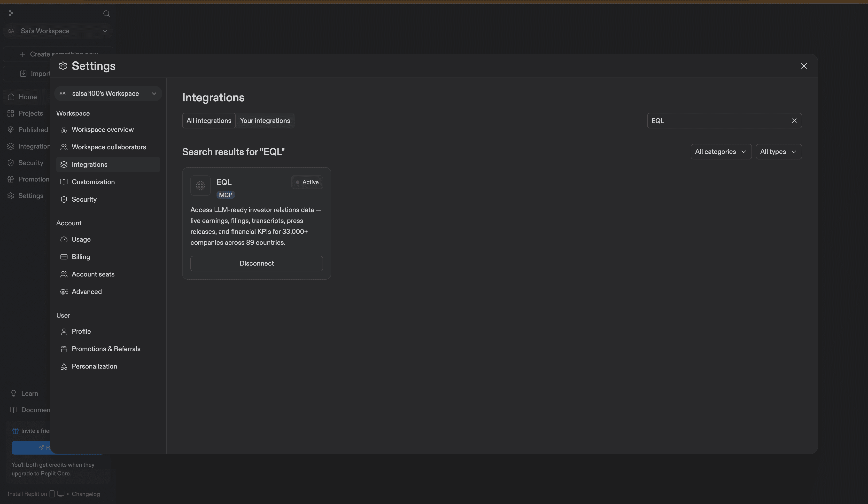Click the EQL integration logo
The width and height of the screenshot is (868, 504).
tap(201, 185)
